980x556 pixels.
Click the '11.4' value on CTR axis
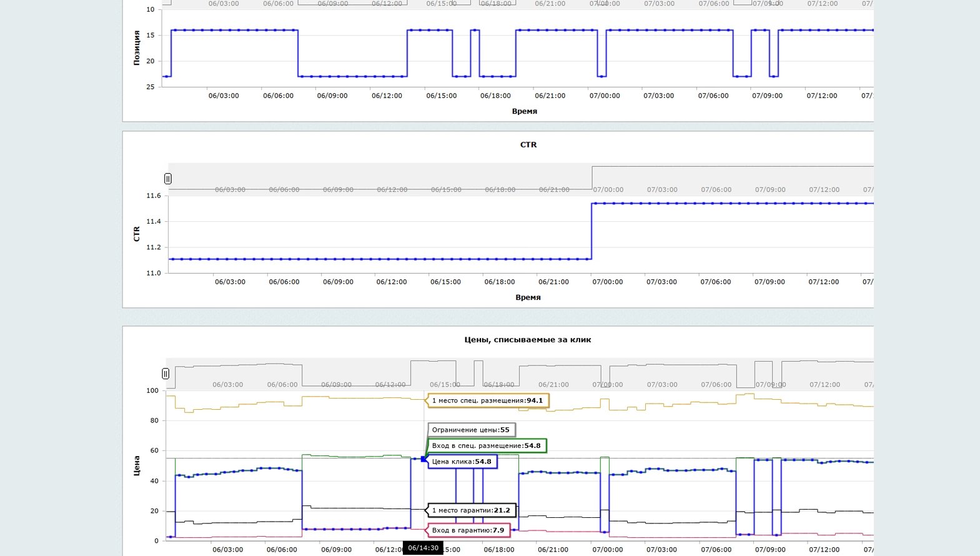154,221
